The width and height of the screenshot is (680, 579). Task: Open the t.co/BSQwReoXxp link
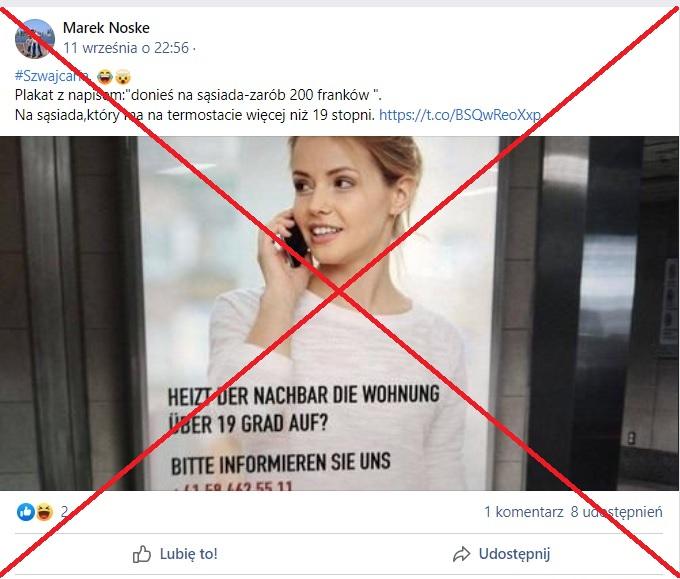click(460, 115)
